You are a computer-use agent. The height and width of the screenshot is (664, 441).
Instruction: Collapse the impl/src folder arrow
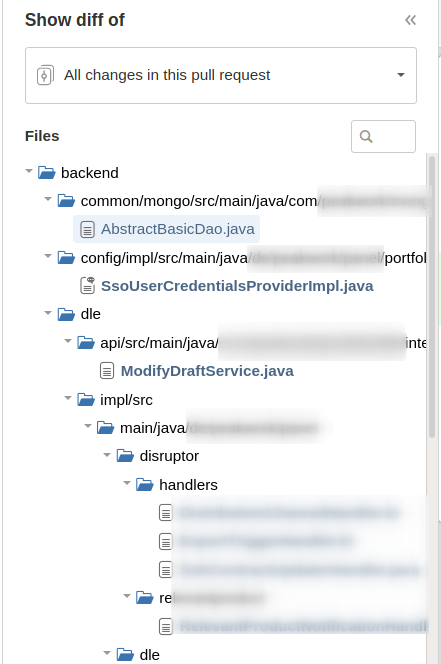pyautogui.click(x=68, y=398)
